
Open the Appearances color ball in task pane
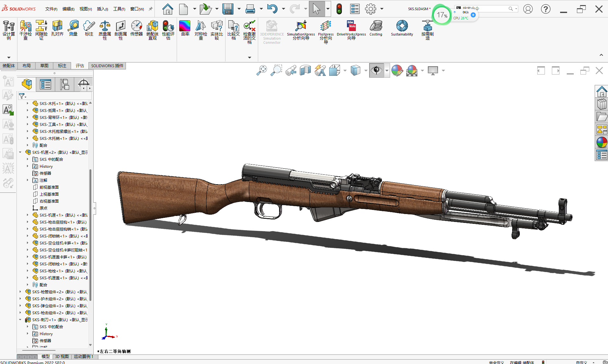(601, 142)
